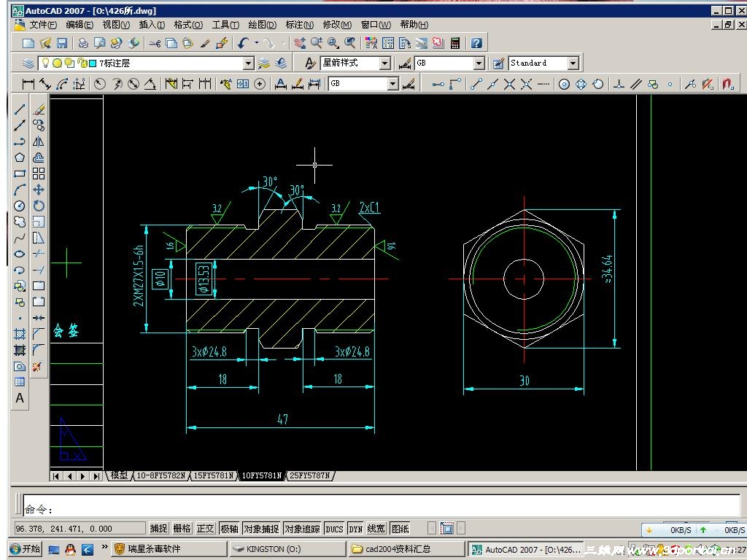Toggle DUCS in status bar
The height and width of the screenshot is (560, 747).
coord(334,529)
